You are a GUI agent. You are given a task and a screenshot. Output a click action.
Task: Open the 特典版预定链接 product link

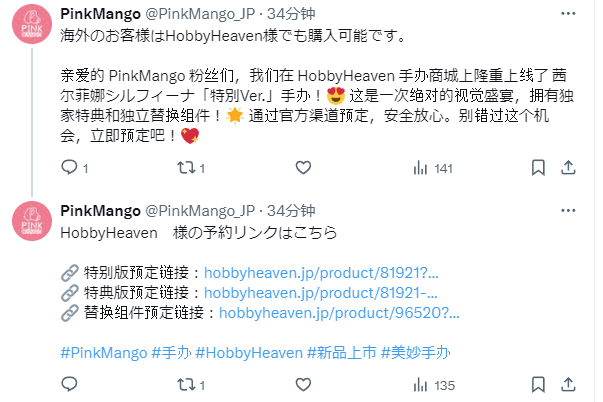click(321, 293)
